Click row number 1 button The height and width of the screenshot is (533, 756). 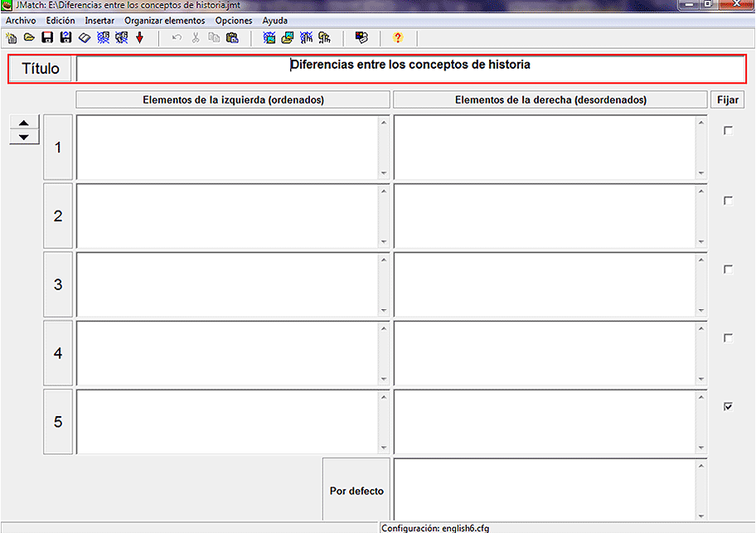pyautogui.click(x=58, y=148)
